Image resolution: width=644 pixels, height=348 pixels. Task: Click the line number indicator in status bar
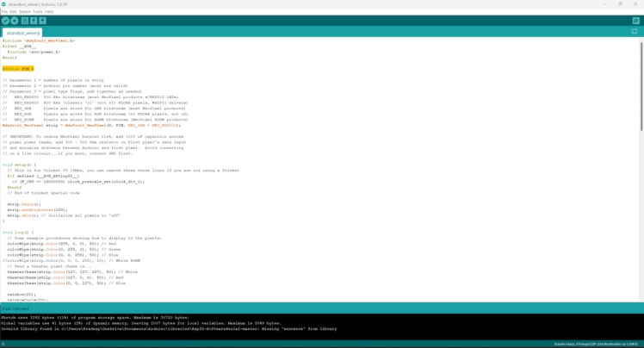tap(3, 345)
